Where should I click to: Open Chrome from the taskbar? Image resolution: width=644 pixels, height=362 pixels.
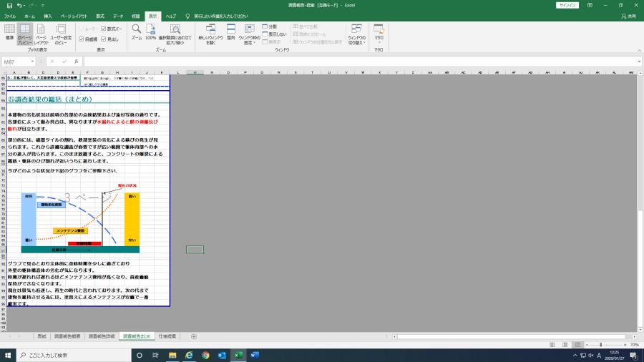(205, 355)
